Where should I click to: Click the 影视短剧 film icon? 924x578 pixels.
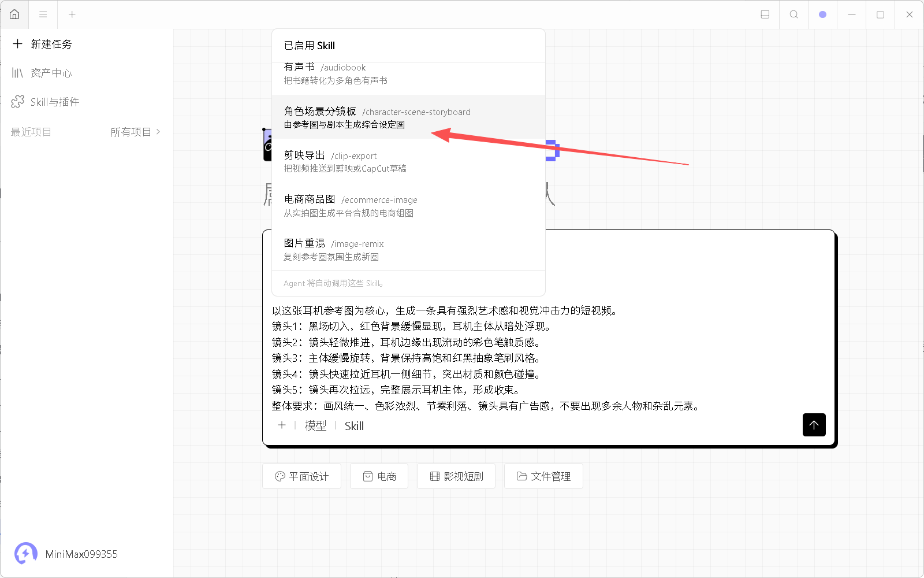point(435,476)
